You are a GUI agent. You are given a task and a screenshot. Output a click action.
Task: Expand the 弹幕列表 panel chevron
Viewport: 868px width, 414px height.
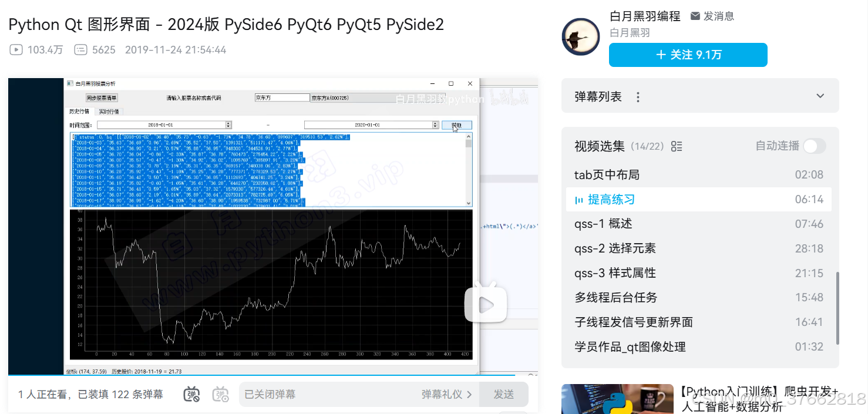click(820, 96)
